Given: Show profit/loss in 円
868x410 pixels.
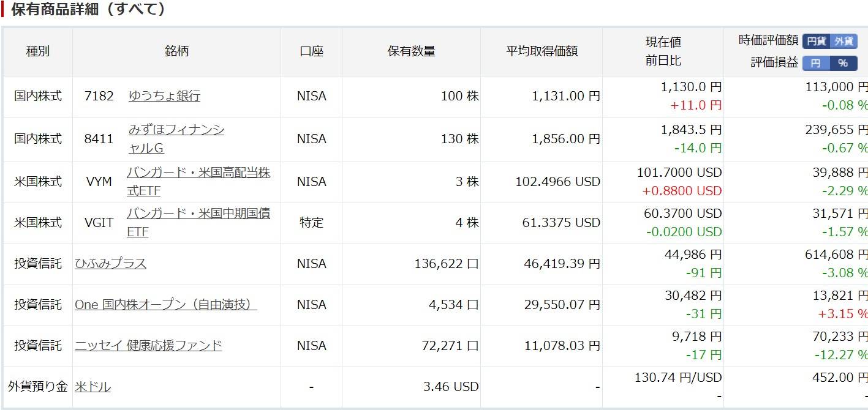Looking at the screenshot, I should 816,63.
